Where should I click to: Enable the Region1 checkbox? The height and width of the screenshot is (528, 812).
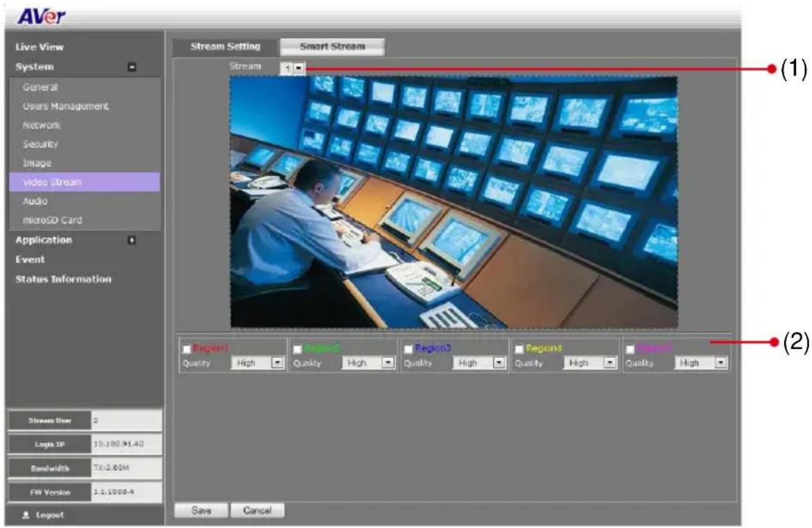click(187, 349)
